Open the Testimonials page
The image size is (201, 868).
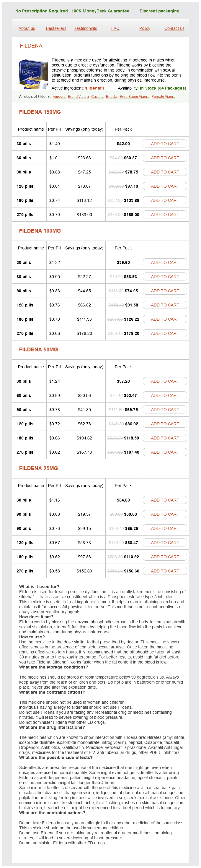pos(86,29)
